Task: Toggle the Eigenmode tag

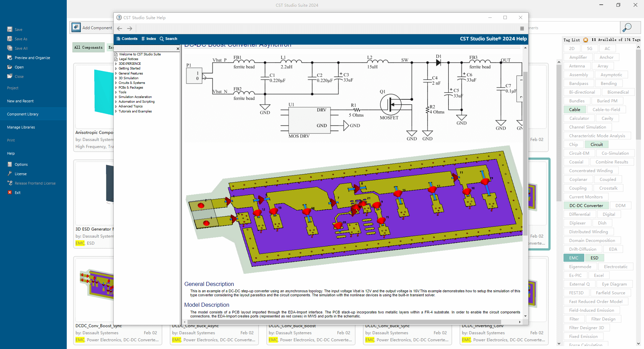Action: 580,267
